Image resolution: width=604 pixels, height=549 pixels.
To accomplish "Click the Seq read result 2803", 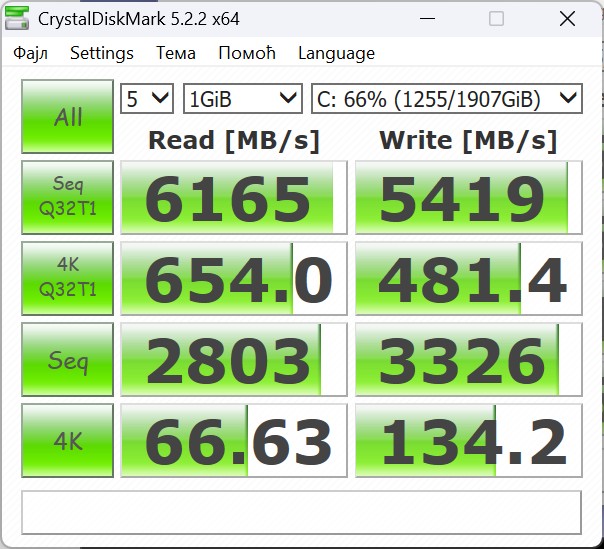I will [x=234, y=359].
